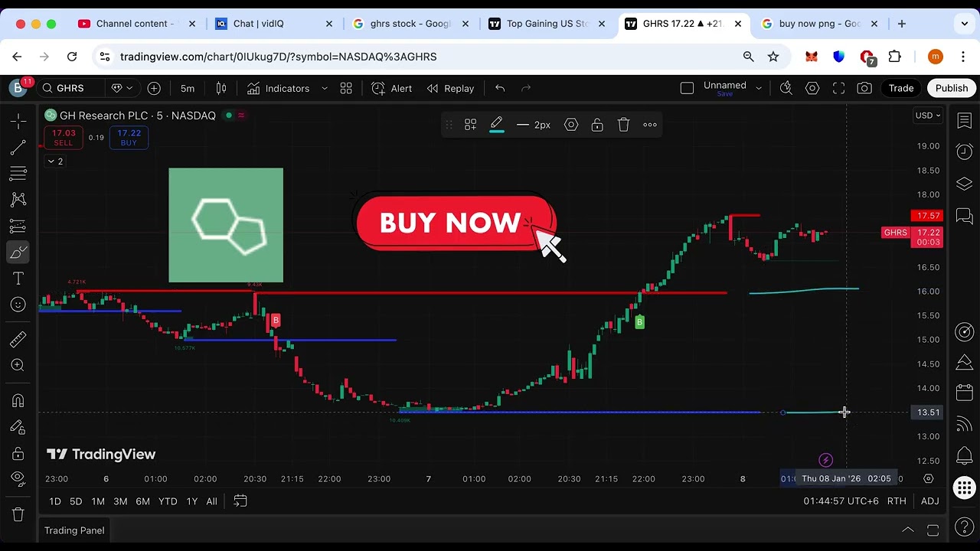Select the 1D date range

(x=55, y=501)
